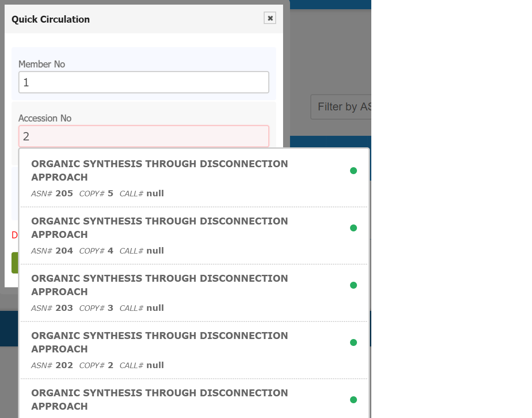Select the suggestion with ASN# 205
This screenshot has width=532, height=418.
point(194,178)
